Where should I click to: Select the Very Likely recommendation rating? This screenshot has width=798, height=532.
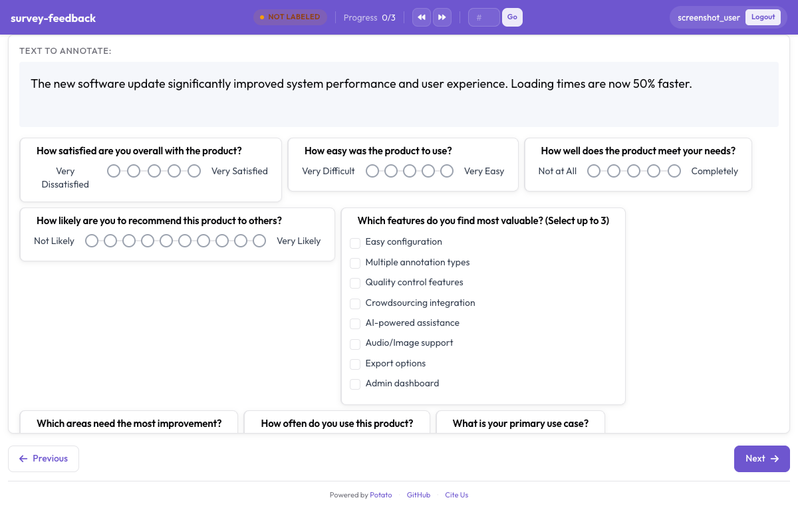point(259,241)
